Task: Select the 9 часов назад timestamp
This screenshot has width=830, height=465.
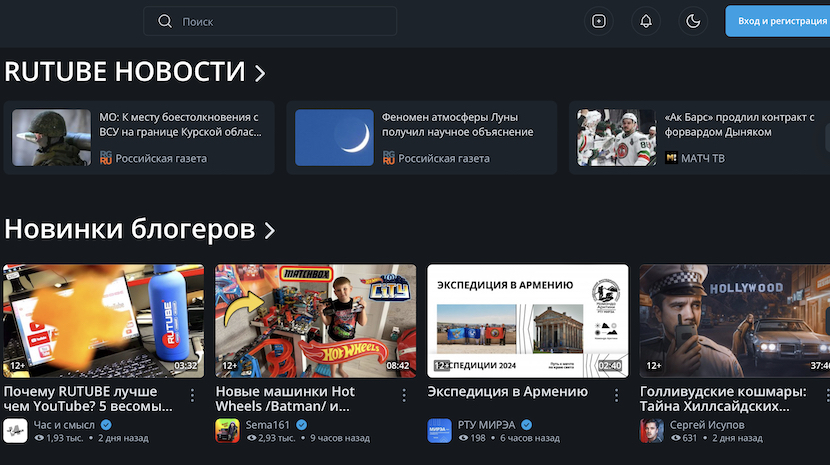Action: [340, 438]
